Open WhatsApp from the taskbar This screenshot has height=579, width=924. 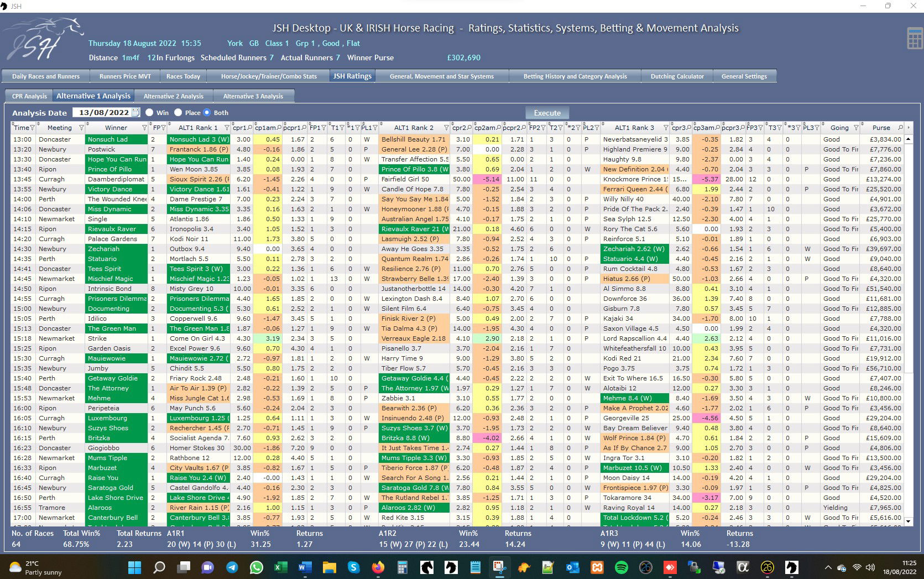coord(257,567)
